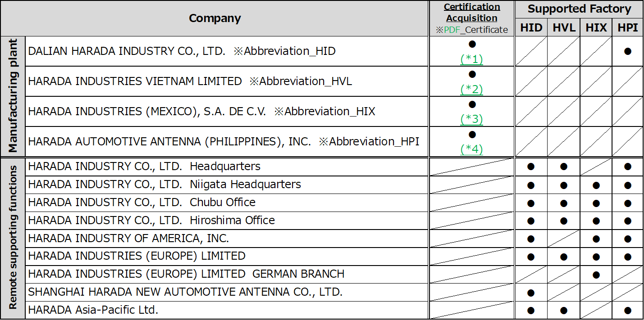Click the HIX column header
Screen dimensions: 644x320
[x=596, y=28]
